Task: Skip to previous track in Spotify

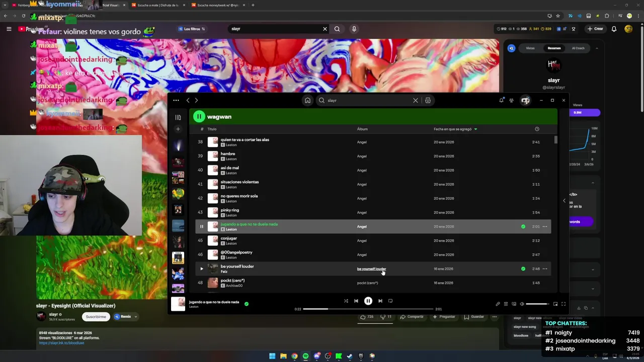Action: click(356, 301)
